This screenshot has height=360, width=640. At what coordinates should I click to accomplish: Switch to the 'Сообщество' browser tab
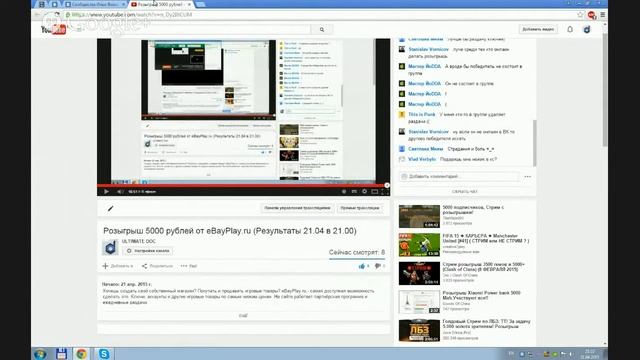click(95, 4)
